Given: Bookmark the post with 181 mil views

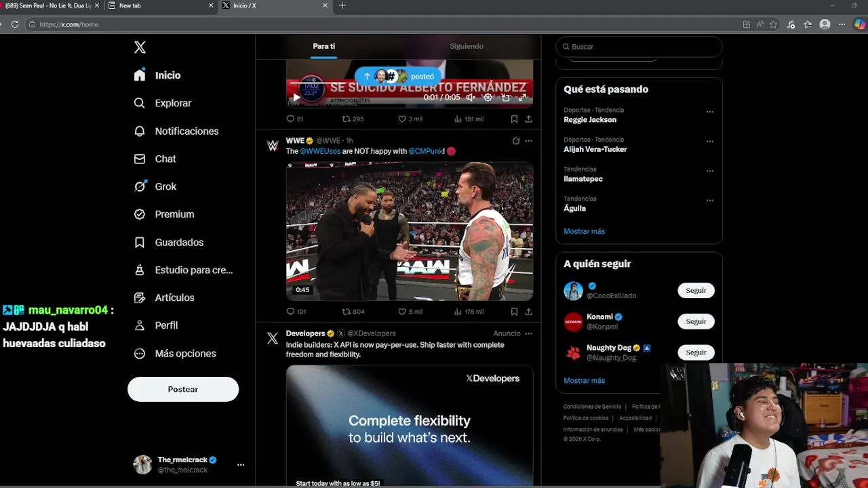Looking at the screenshot, I should coord(514,119).
